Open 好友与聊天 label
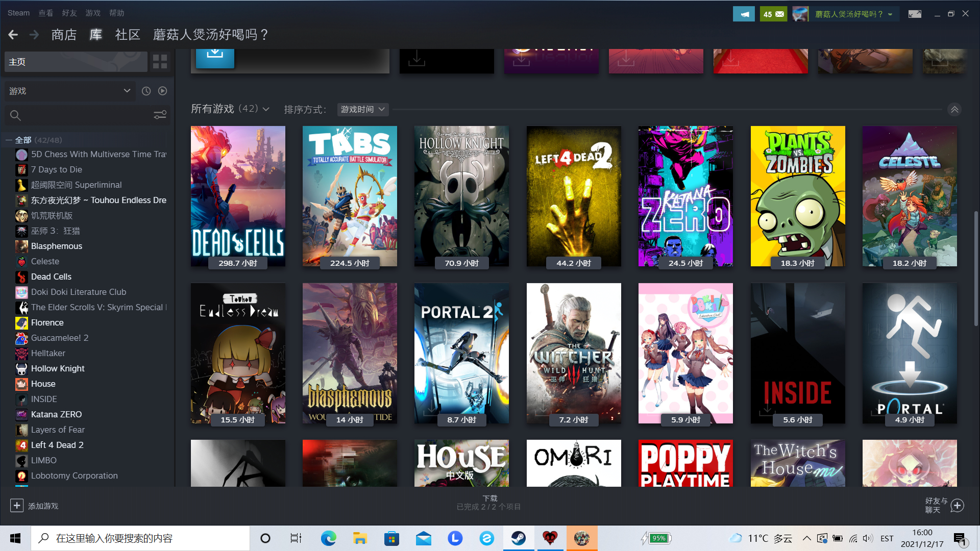 point(936,506)
